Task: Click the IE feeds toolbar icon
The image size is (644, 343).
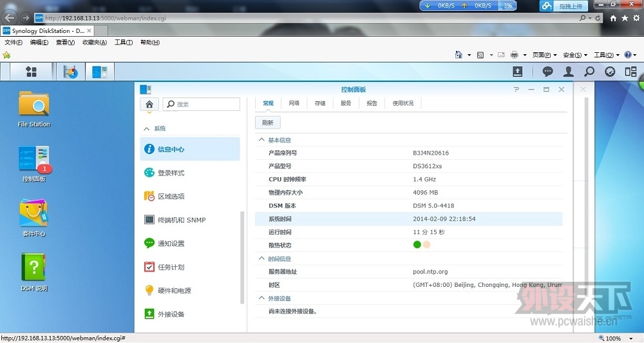Action: pos(480,55)
